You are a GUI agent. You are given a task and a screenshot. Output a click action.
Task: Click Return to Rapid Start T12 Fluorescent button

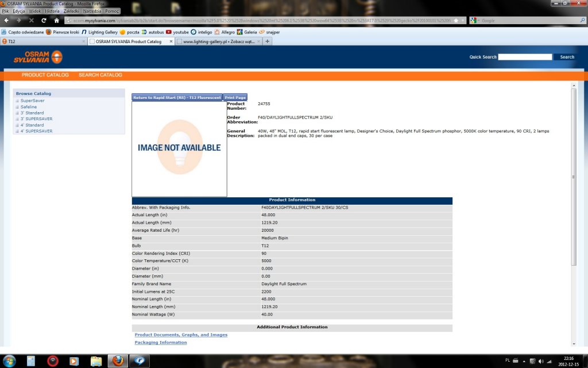click(177, 98)
